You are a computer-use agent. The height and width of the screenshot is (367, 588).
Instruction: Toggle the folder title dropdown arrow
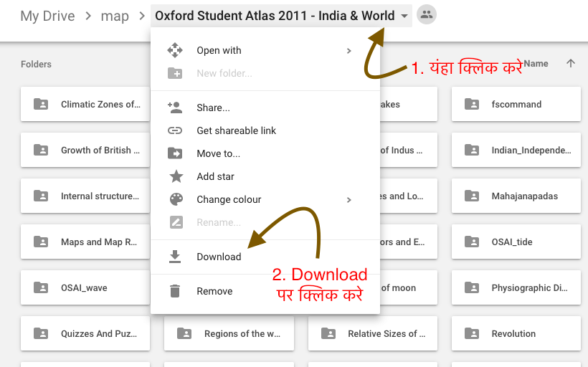pyautogui.click(x=404, y=16)
